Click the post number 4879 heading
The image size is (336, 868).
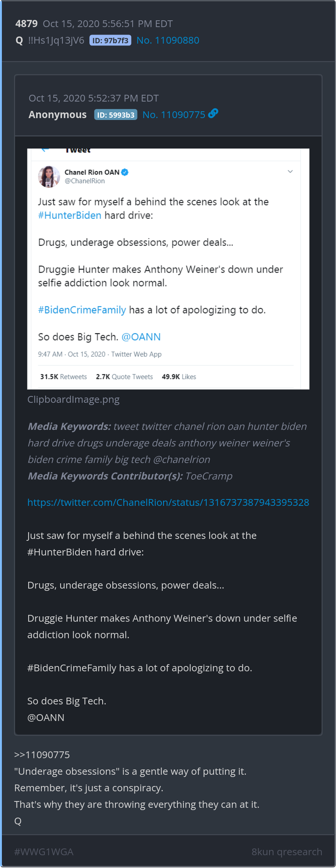coord(26,24)
